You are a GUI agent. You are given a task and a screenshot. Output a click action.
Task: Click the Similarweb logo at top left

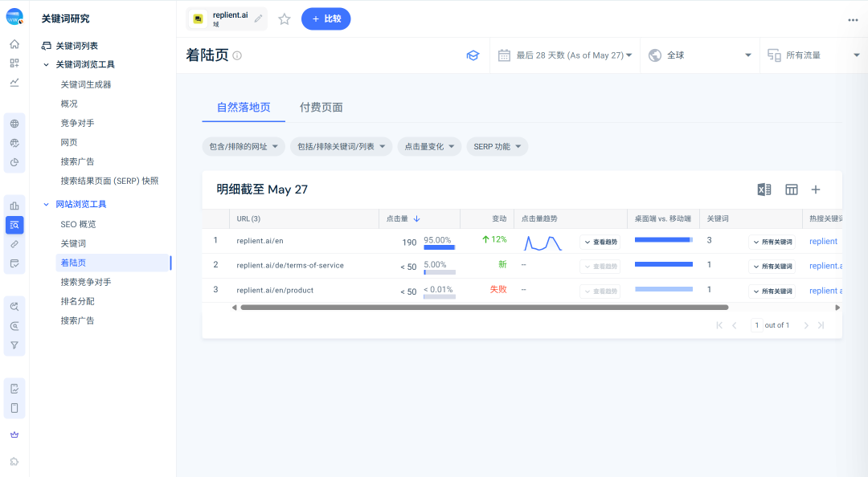pyautogui.click(x=14, y=17)
